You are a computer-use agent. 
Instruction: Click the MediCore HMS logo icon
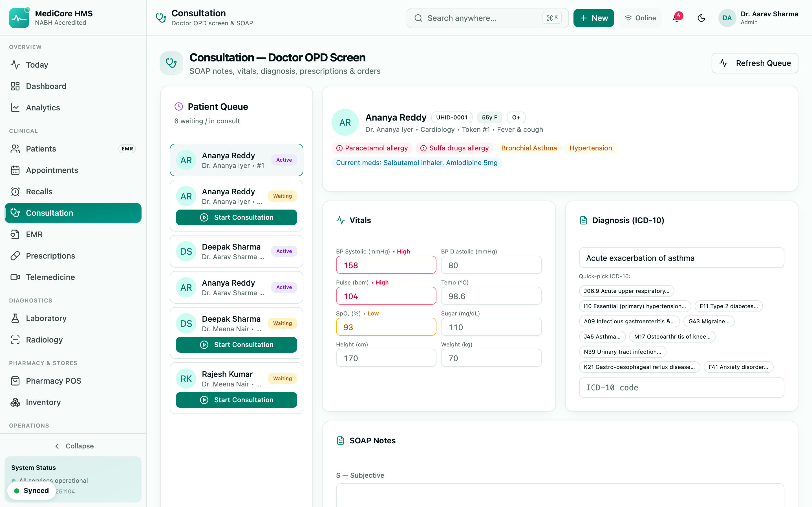pos(19,18)
